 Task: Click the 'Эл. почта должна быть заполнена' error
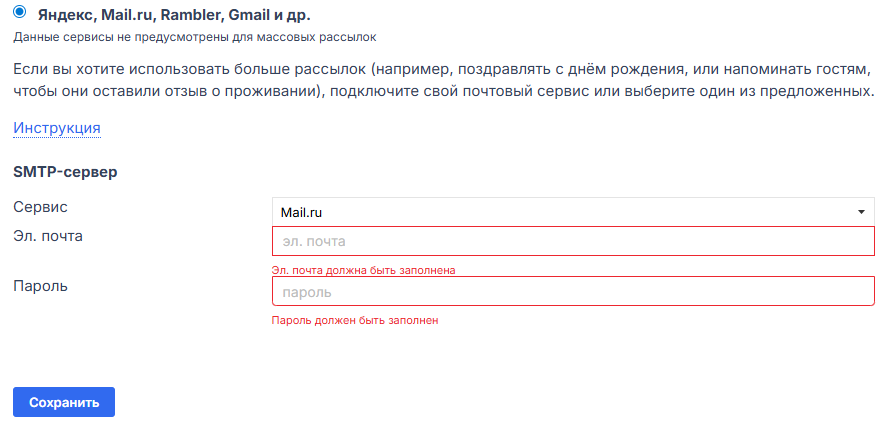pyautogui.click(x=364, y=270)
